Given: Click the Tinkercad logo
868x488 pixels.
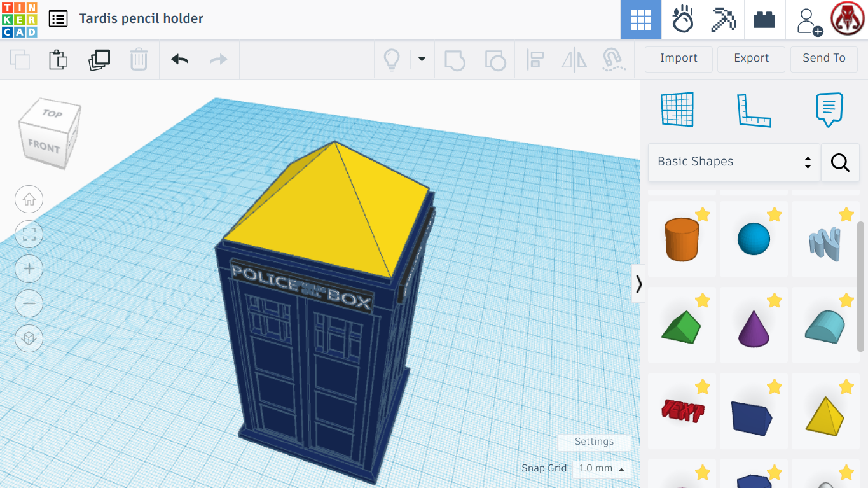Looking at the screenshot, I should point(20,19).
